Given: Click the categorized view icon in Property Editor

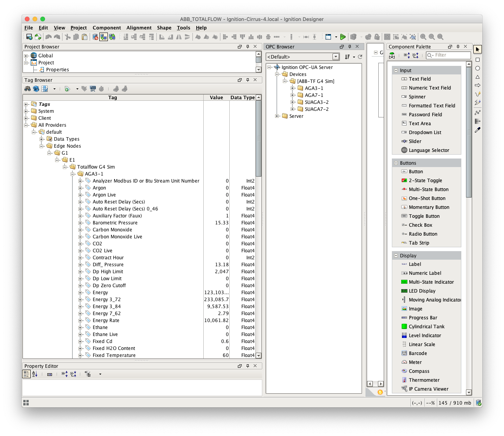Looking at the screenshot, I should click(x=26, y=374).
